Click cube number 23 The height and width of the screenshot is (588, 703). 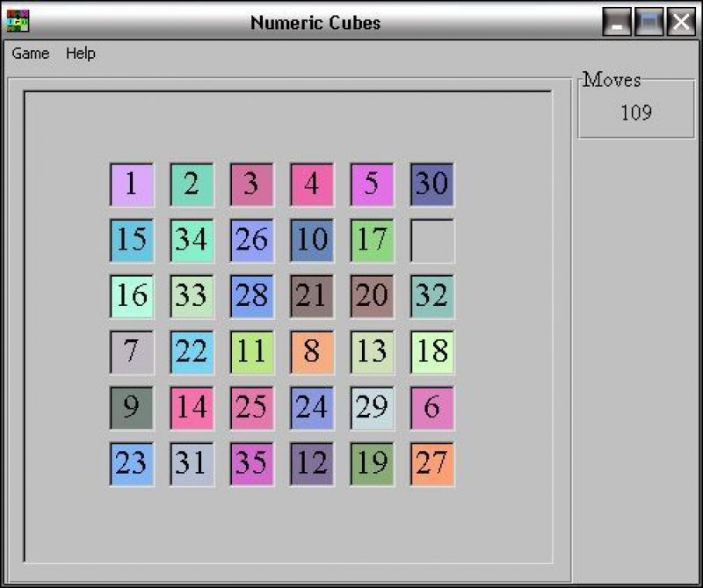tap(132, 465)
